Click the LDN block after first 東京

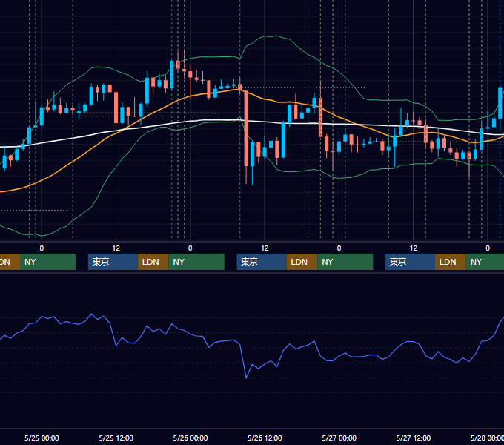coord(153,262)
